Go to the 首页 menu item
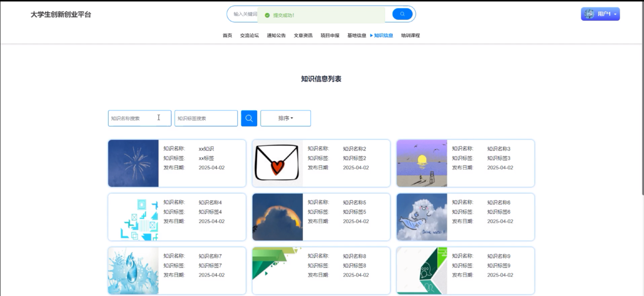This screenshot has width=644, height=296. (227, 35)
